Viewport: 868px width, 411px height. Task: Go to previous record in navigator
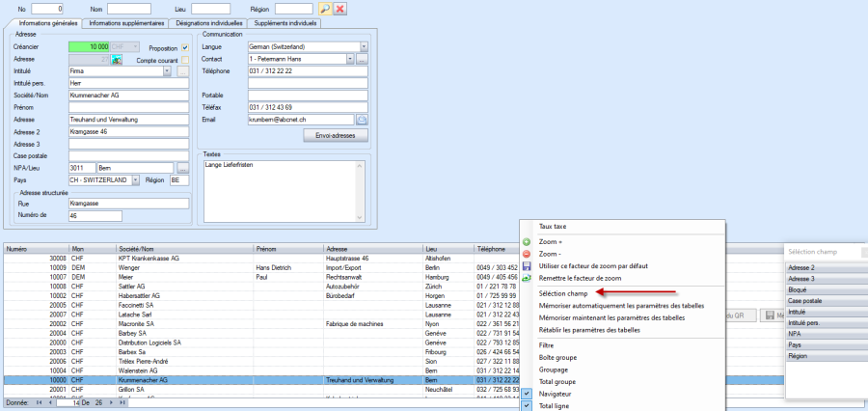point(50,402)
